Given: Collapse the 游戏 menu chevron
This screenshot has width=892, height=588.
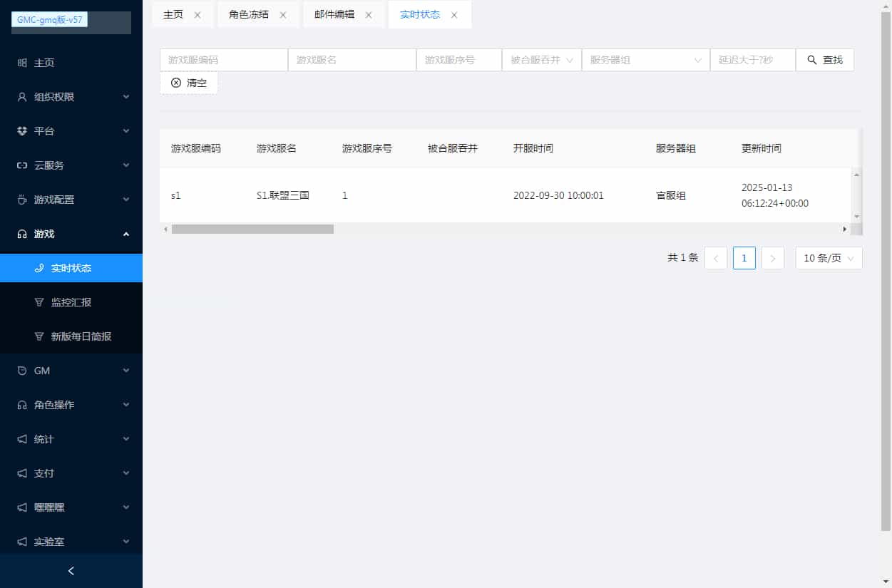Looking at the screenshot, I should [x=126, y=234].
